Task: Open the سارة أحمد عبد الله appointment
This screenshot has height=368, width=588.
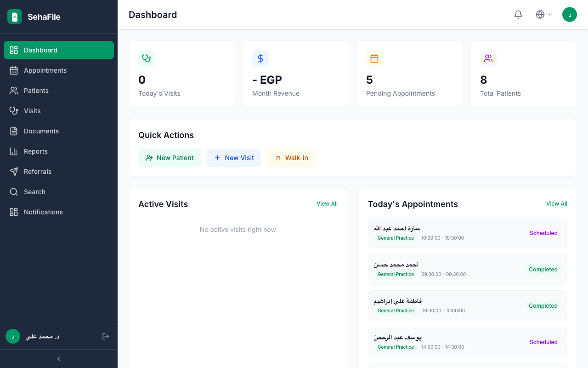Action: pos(468,233)
